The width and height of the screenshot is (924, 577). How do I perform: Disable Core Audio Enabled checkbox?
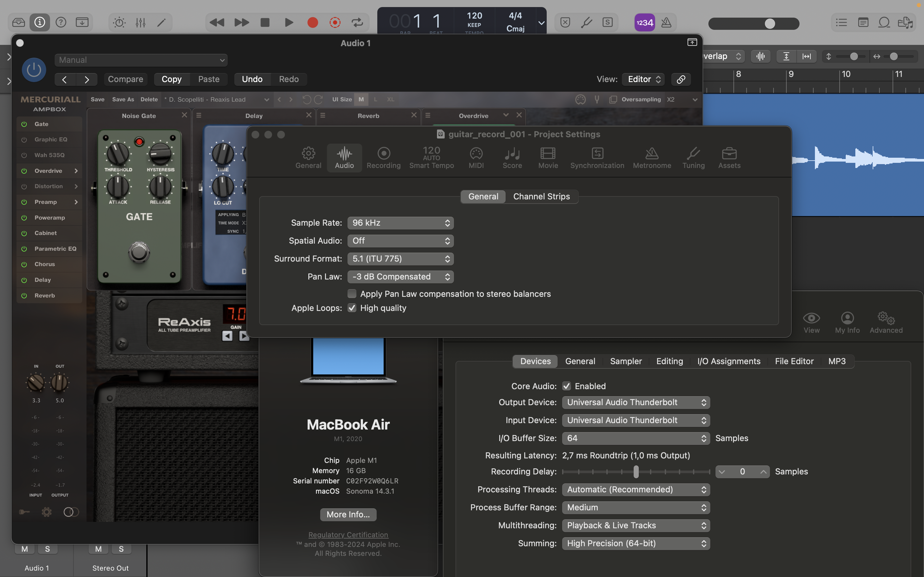567,386
